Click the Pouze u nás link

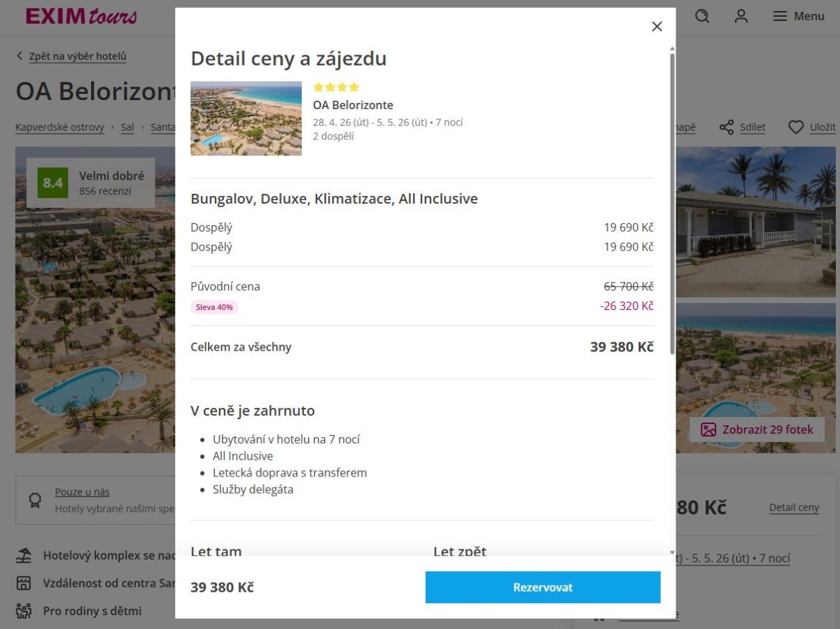(x=82, y=492)
